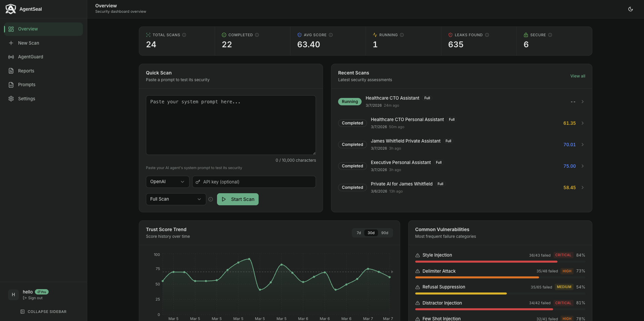Collapse the sidebar

pyautogui.click(x=43, y=312)
